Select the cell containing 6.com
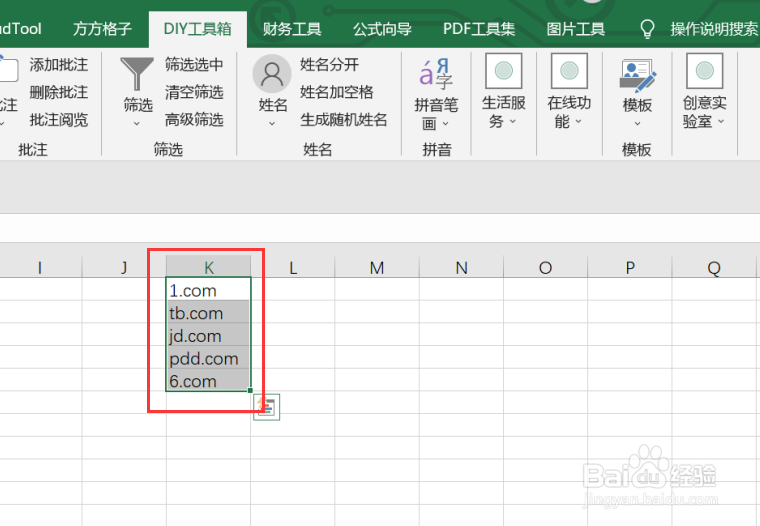Viewport: 760px width, 526px height. (x=208, y=380)
